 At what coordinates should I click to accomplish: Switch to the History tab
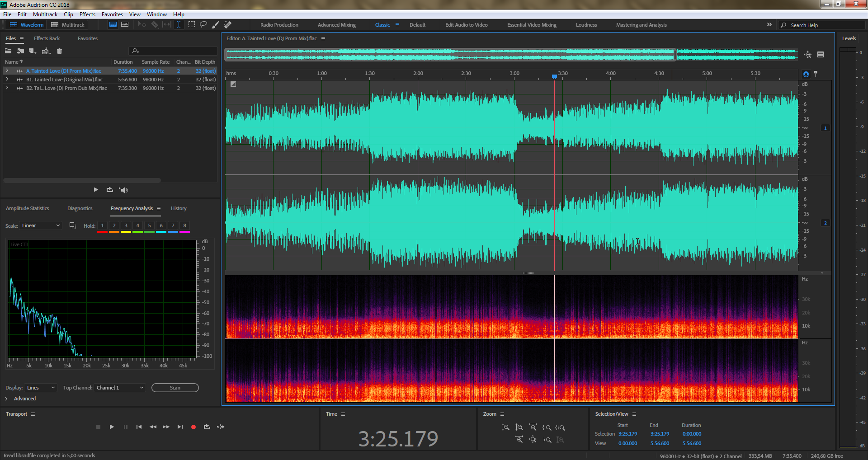(x=179, y=208)
